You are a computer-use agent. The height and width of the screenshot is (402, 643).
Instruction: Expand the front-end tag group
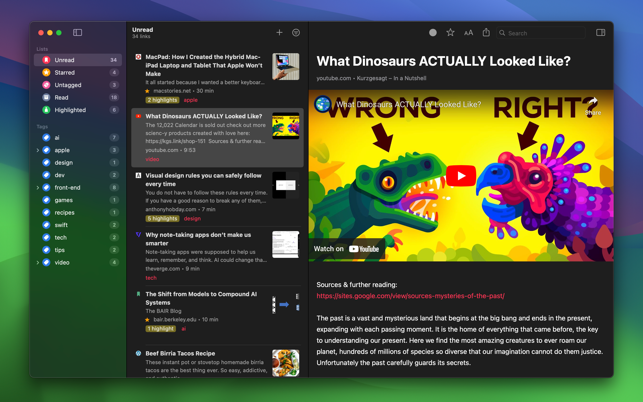tap(38, 187)
